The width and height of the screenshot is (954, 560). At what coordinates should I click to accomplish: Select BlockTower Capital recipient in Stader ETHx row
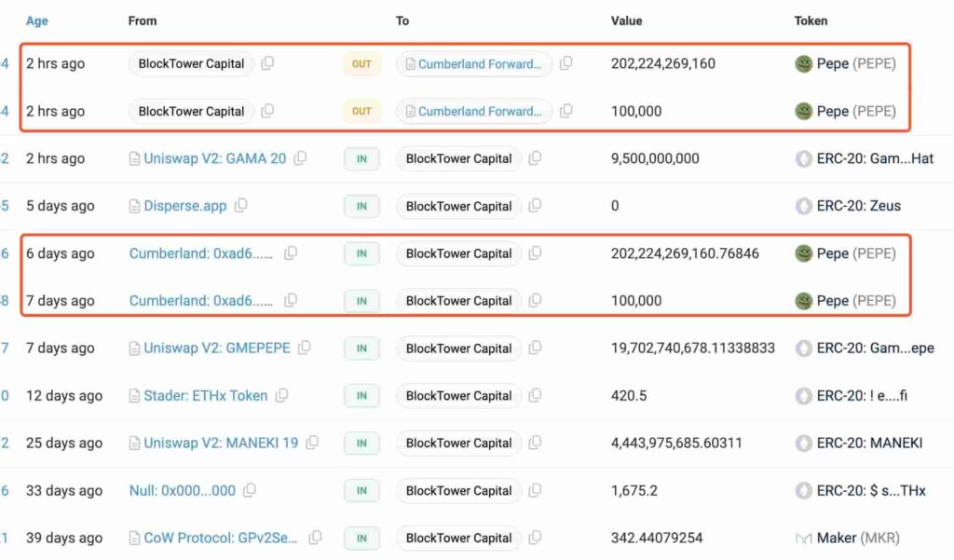click(458, 396)
